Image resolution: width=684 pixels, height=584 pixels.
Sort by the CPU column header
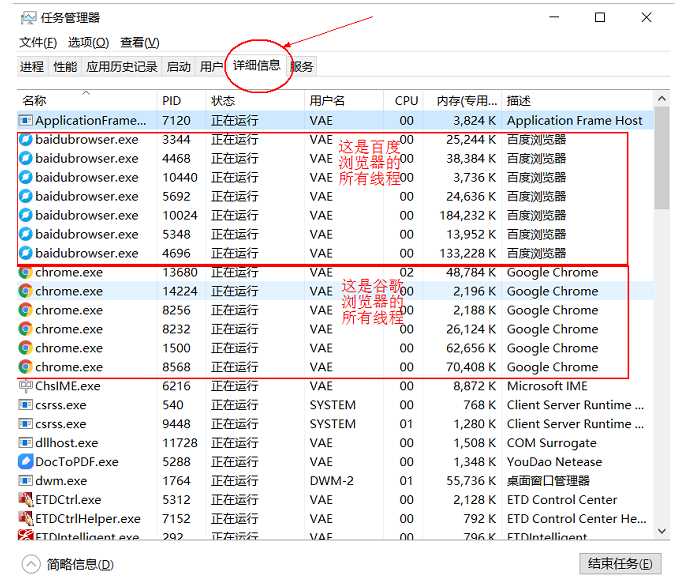point(404,101)
